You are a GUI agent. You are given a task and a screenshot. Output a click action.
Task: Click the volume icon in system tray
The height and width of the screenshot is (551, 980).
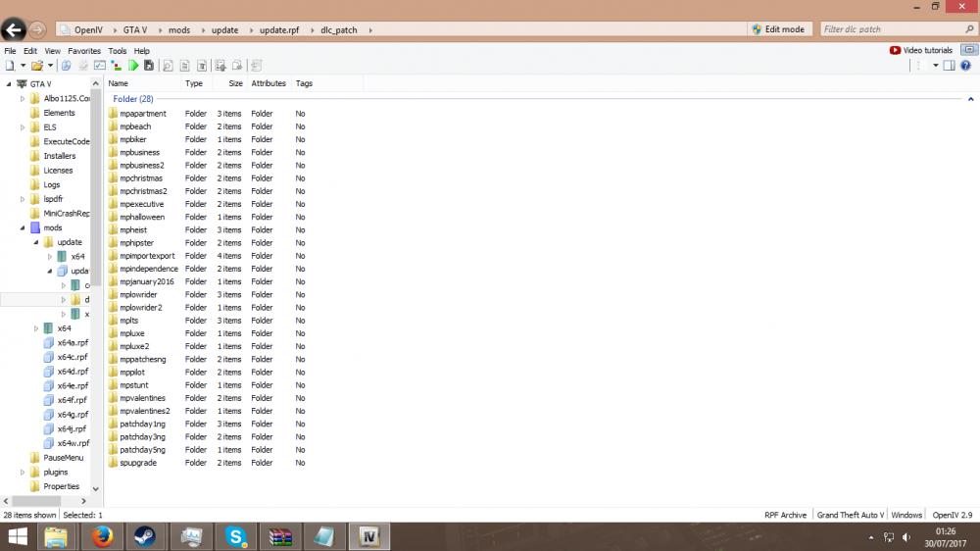tap(906, 537)
